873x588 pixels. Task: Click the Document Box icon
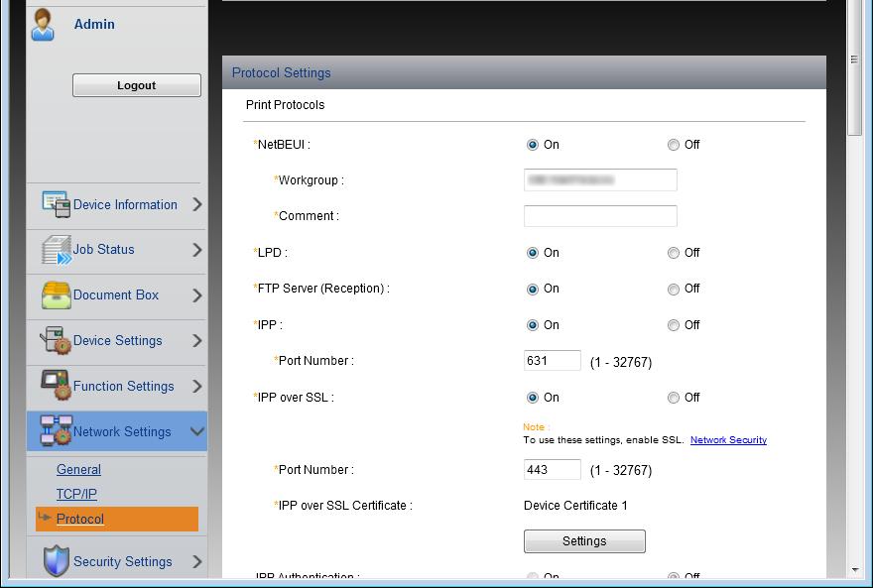pyautogui.click(x=57, y=294)
